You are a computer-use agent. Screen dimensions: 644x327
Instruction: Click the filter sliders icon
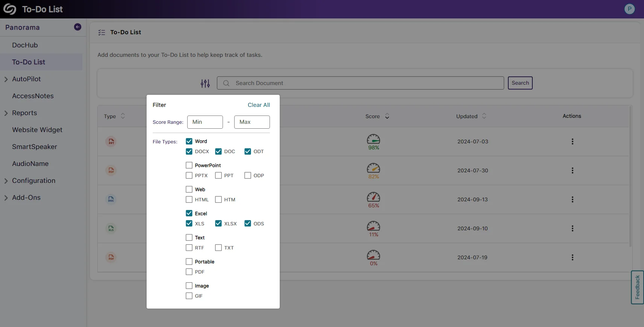point(205,83)
